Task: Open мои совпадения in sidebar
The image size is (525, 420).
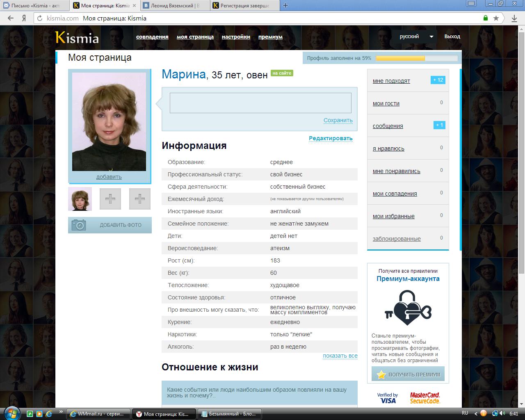Action: [x=395, y=194]
